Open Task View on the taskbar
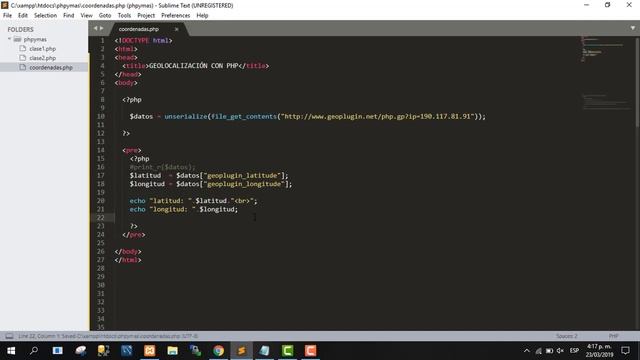This screenshot has width=640, height=360. [58, 351]
